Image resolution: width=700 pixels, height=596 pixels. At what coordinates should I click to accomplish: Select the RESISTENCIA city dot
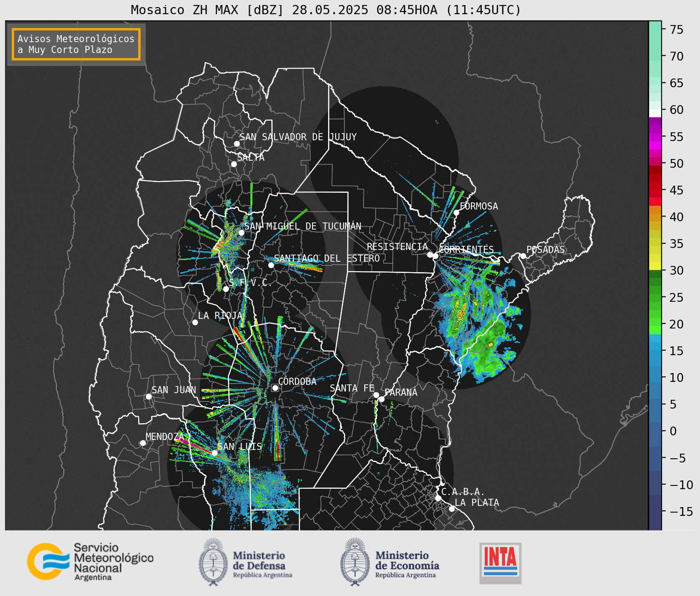pyautogui.click(x=430, y=255)
